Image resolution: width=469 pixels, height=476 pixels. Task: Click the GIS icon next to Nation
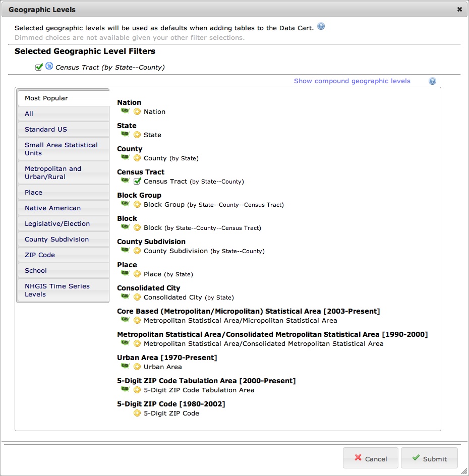pos(125,111)
